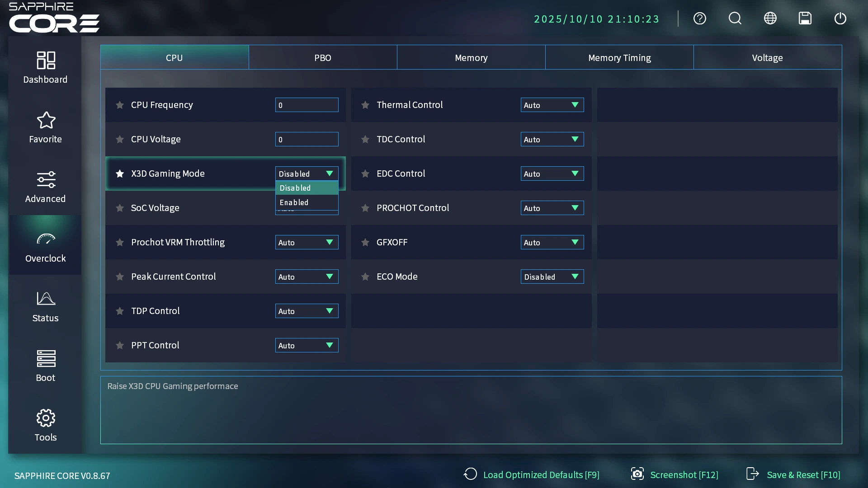The width and height of the screenshot is (868, 488).
Task: Switch to the PBO tab
Action: [322, 57]
